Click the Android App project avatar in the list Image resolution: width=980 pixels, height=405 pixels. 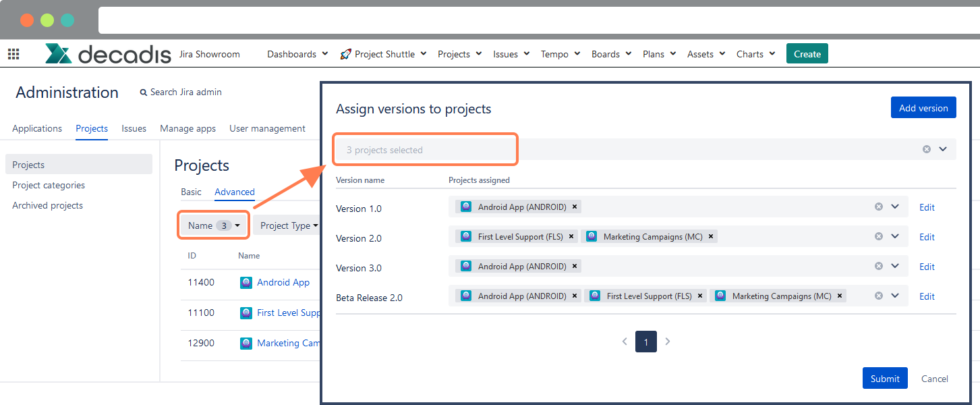pyautogui.click(x=246, y=282)
